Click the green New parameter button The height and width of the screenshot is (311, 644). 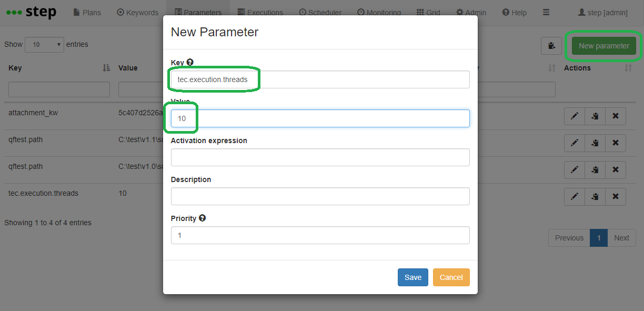(604, 46)
